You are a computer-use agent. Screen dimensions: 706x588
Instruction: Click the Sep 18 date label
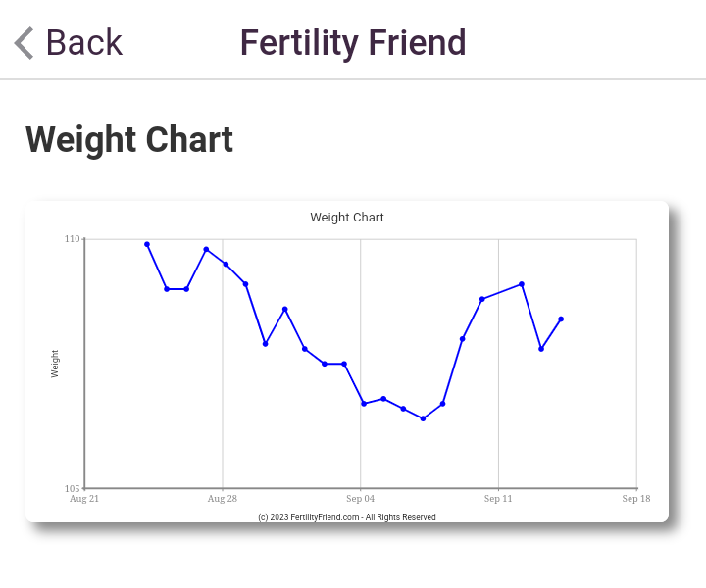636,499
